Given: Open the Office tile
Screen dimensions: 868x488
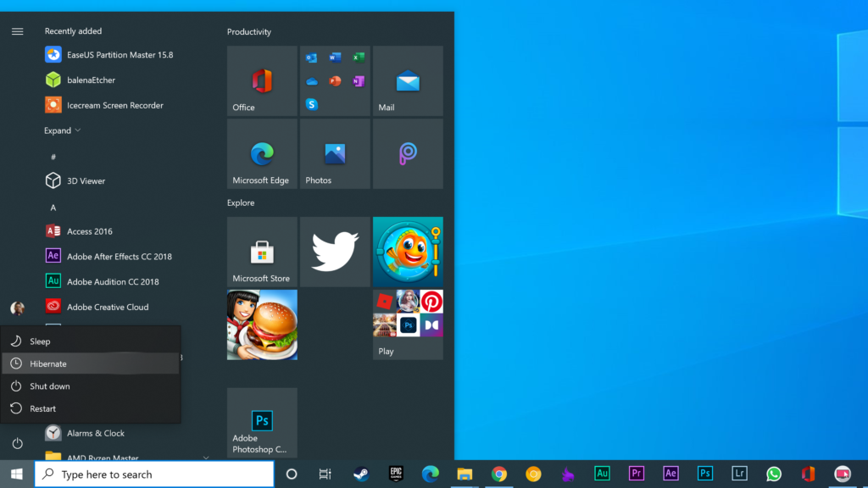Looking at the screenshot, I should point(262,80).
